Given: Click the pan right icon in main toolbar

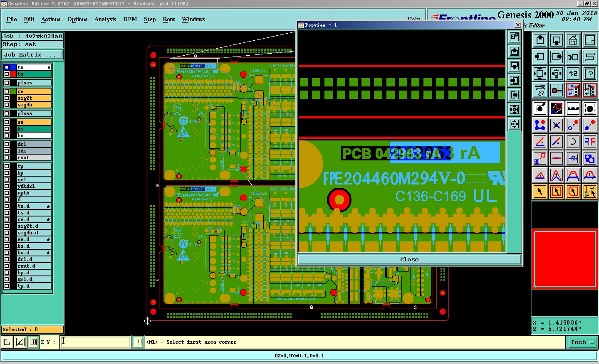Looking at the screenshot, I should [557, 57].
